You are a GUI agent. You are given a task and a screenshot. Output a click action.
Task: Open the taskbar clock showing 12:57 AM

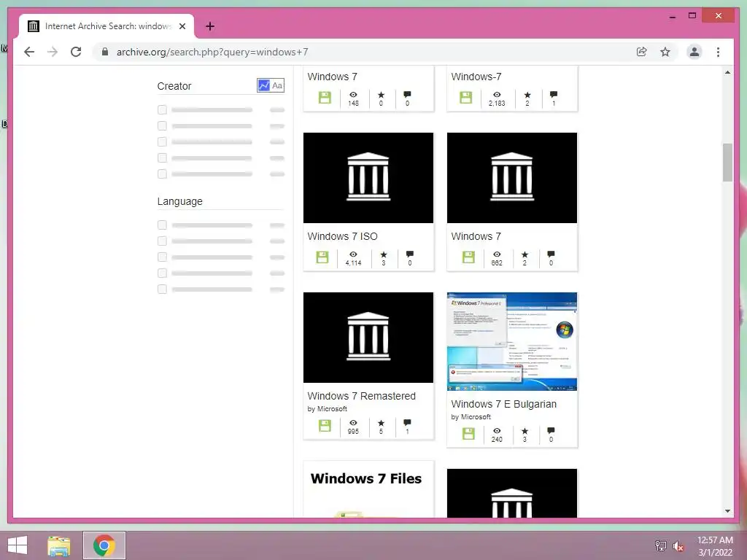715,546
